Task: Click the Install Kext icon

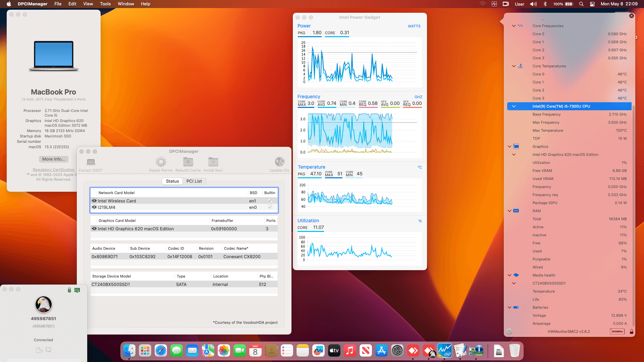Action: coord(213,162)
